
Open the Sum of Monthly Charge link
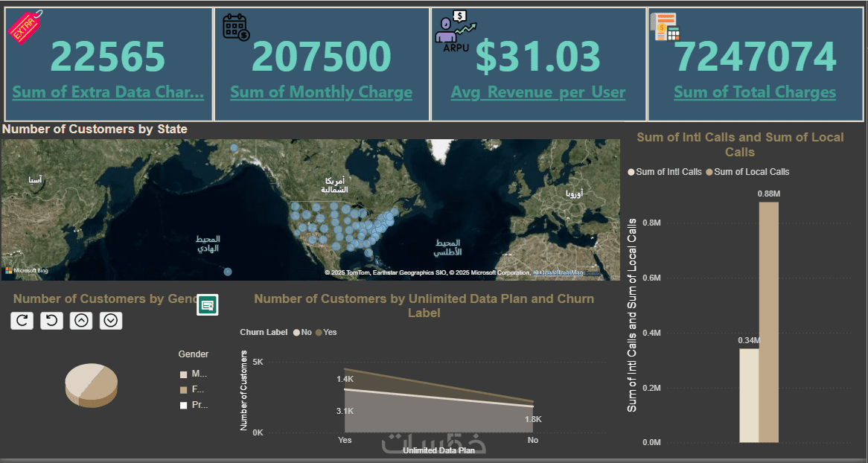click(321, 92)
